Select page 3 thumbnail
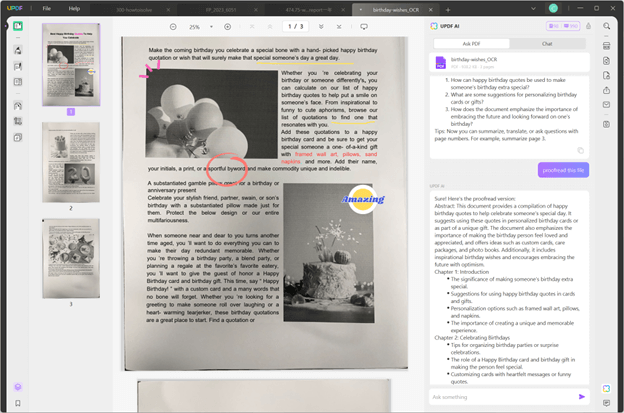Screen dimensions: 624x413 [x=70, y=257]
